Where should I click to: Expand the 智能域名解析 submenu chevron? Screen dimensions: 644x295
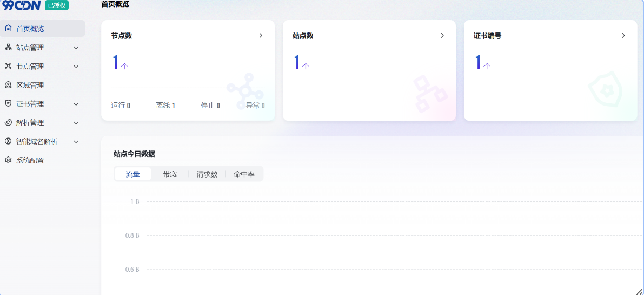pos(76,142)
